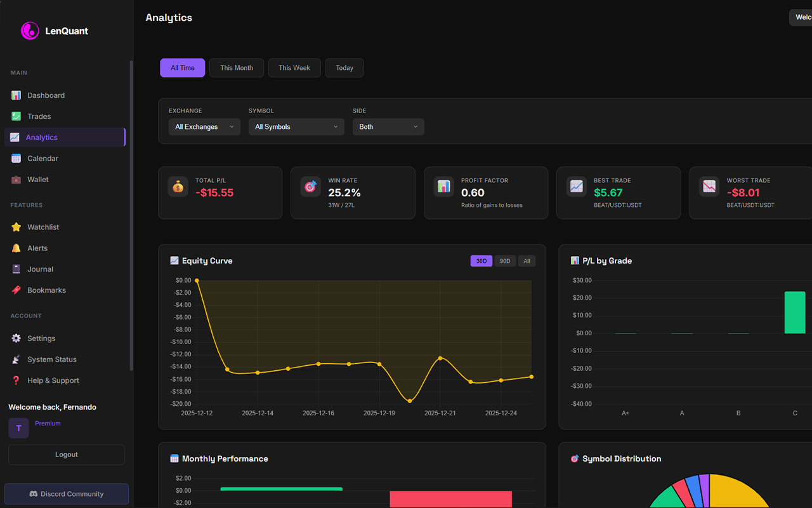
Task: Open the Discord Community link
Action: pyautogui.click(x=66, y=493)
